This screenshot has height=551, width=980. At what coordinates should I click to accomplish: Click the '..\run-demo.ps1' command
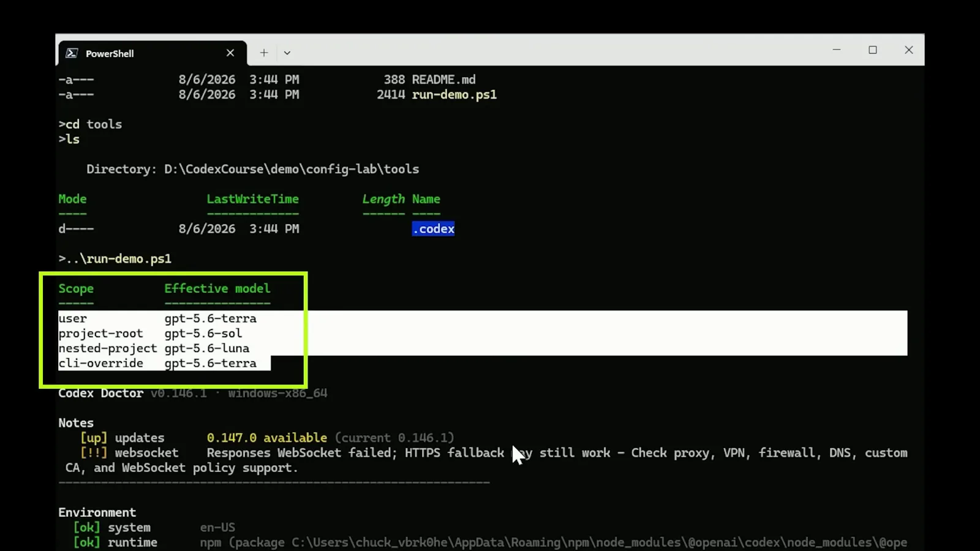click(115, 258)
